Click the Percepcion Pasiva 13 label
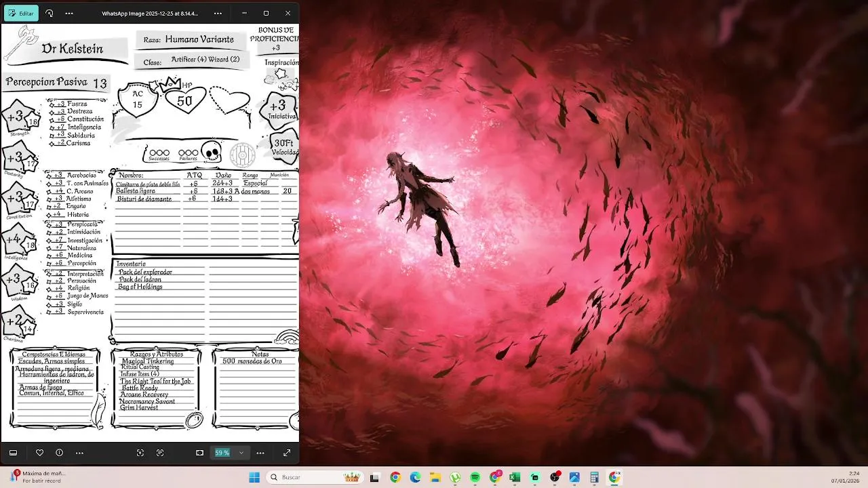Viewport: 868px width, 488px height. [56, 82]
